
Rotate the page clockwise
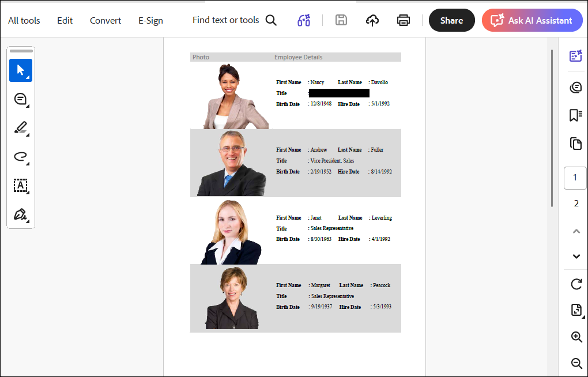(576, 284)
